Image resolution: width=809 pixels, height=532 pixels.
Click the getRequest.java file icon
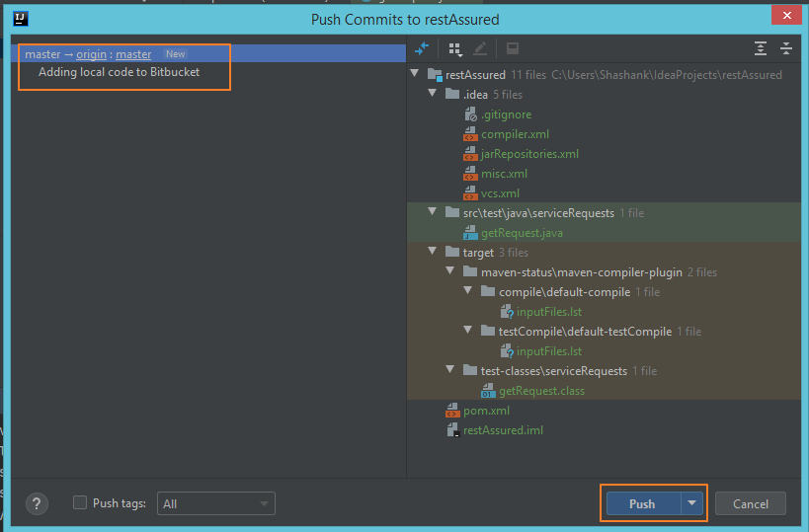(x=470, y=233)
